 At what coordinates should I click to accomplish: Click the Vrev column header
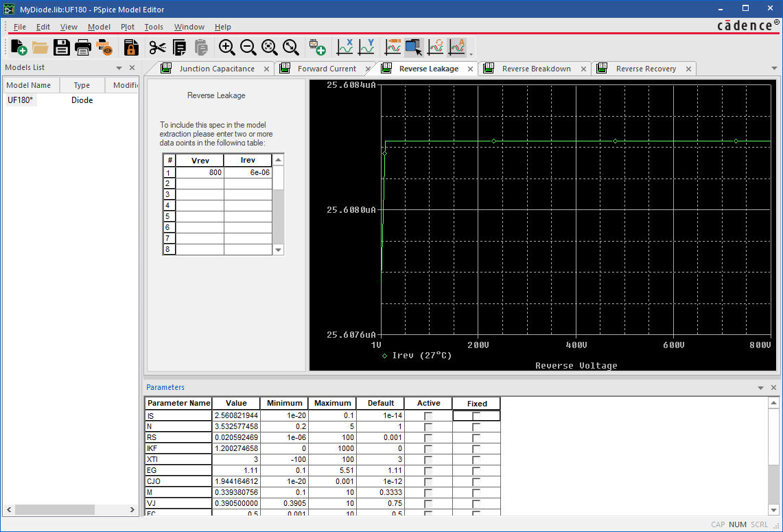[x=200, y=161]
